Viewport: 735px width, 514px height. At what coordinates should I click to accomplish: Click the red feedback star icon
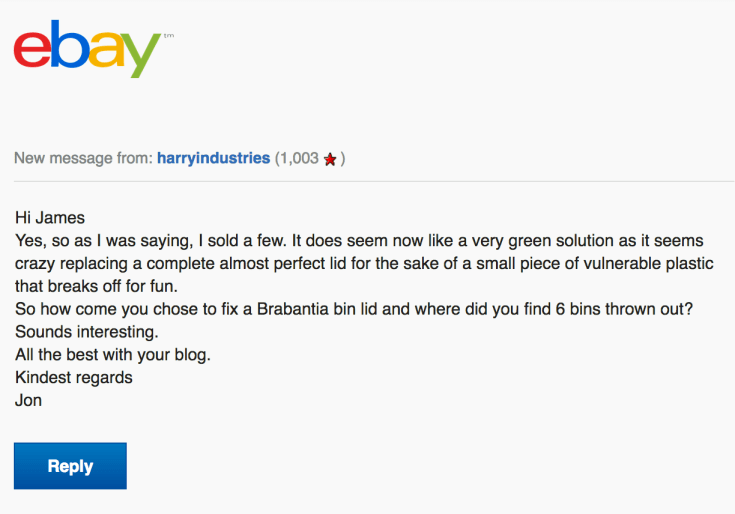point(330,159)
